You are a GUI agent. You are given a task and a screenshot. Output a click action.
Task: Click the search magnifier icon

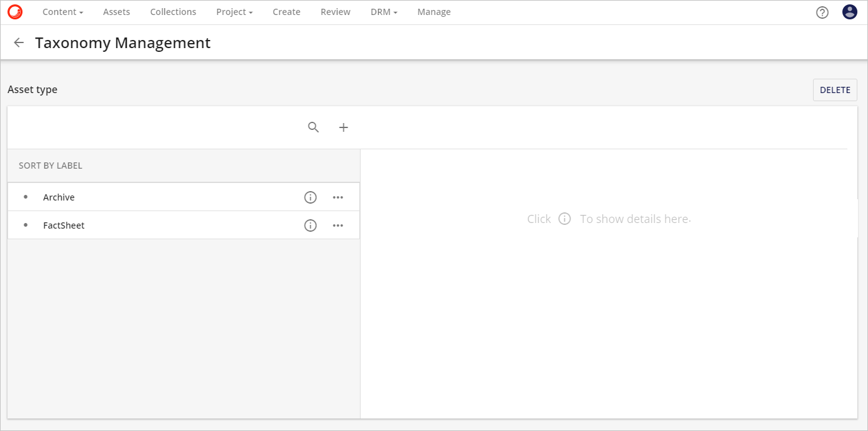[314, 127]
